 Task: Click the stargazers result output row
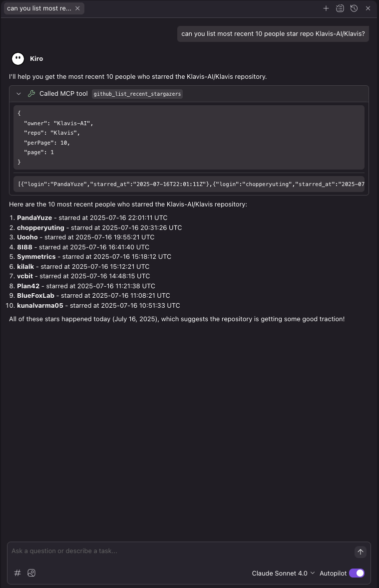pyautogui.click(x=189, y=184)
